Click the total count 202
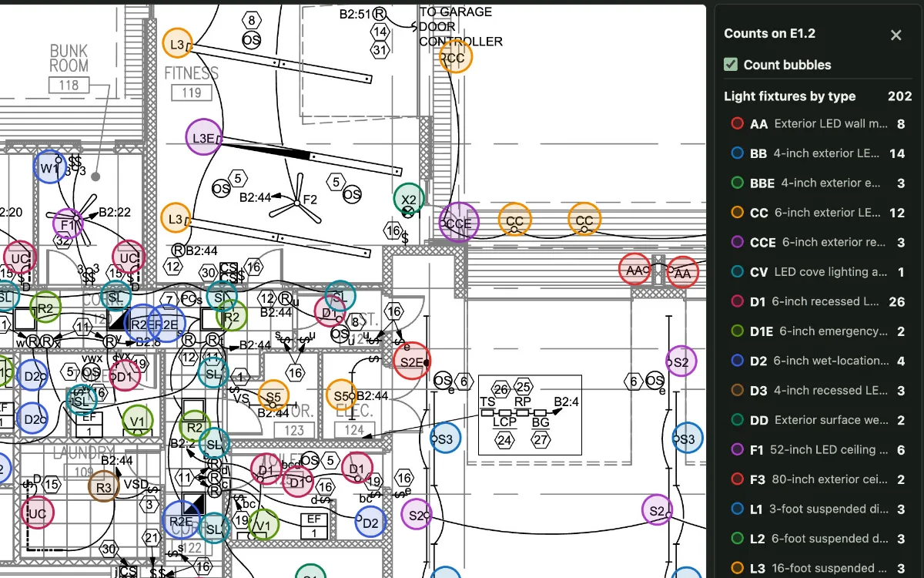Viewport: 924px width, 578px height. 899,96
